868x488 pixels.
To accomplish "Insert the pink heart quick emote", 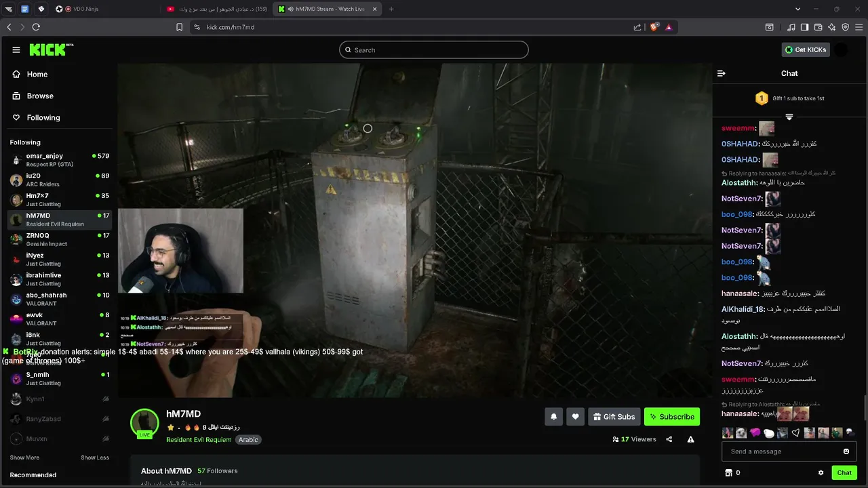I will [x=755, y=432].
